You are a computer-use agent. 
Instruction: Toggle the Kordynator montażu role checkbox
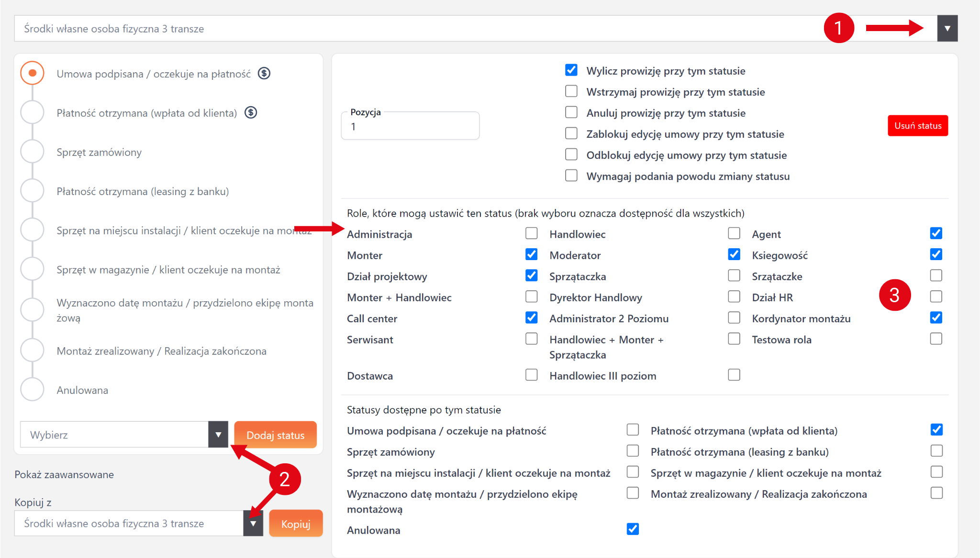(936, 317)
